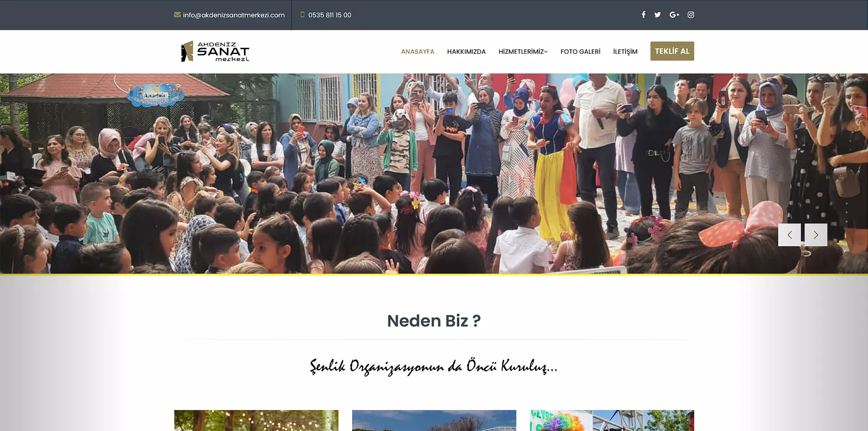Expand the HİZMETLERİMİZ dropdown menu
Screen dimensions: 868x431
(x=523, y=52)
